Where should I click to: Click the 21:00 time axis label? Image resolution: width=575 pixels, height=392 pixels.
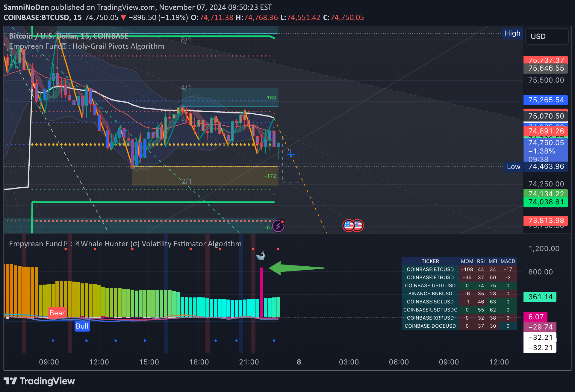click(249, 362)
